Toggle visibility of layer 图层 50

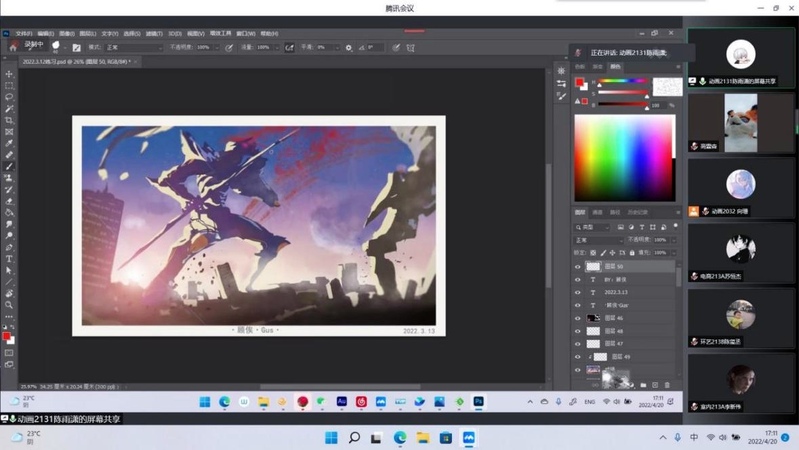(x=577, y=267)
